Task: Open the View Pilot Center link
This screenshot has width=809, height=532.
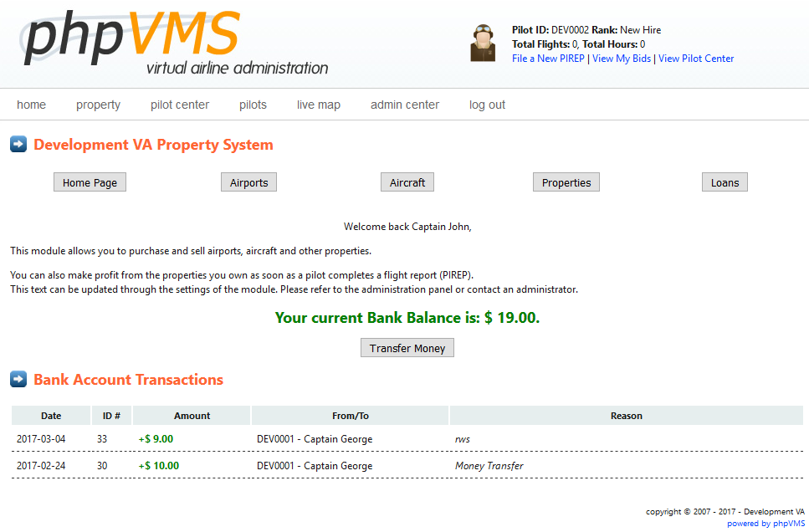Action: tap(696, 59)
